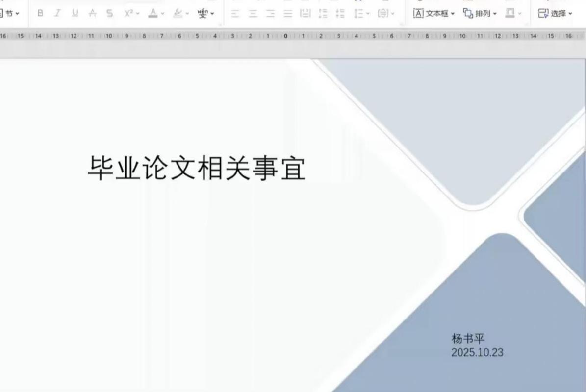Click the title text 毕业论文相关事宜

click(197, 168)
